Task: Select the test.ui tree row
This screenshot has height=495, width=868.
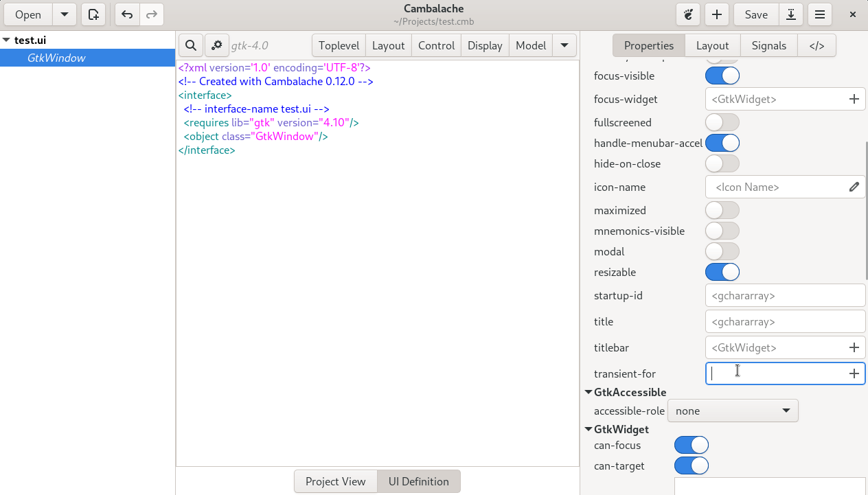Action: pyautogui.click(x=87, y=40)
